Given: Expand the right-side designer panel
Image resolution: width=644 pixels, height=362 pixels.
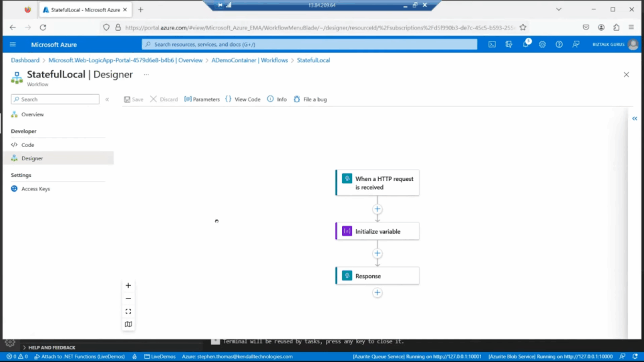Looking at the screenshot, I should pyautogui.click(x=635, y=118).
